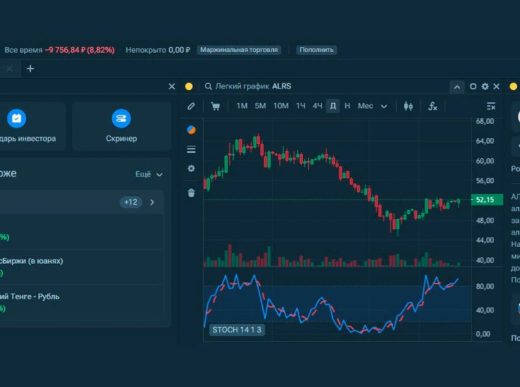This screenshot has height=387, width=520.
Task: Select the 10М timeframe
Action: click(281, 106)
